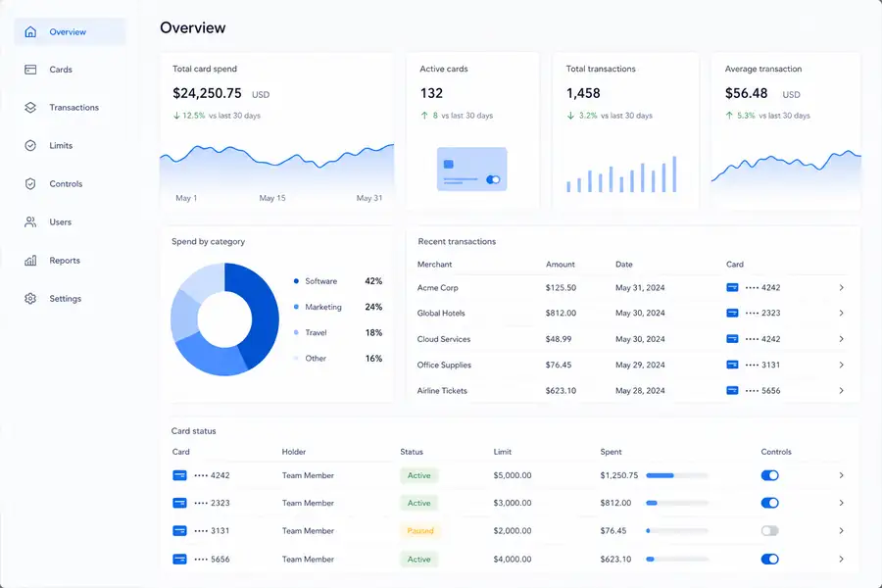
Task: Click the Marketing legend color dot
Action: (296, 307)
